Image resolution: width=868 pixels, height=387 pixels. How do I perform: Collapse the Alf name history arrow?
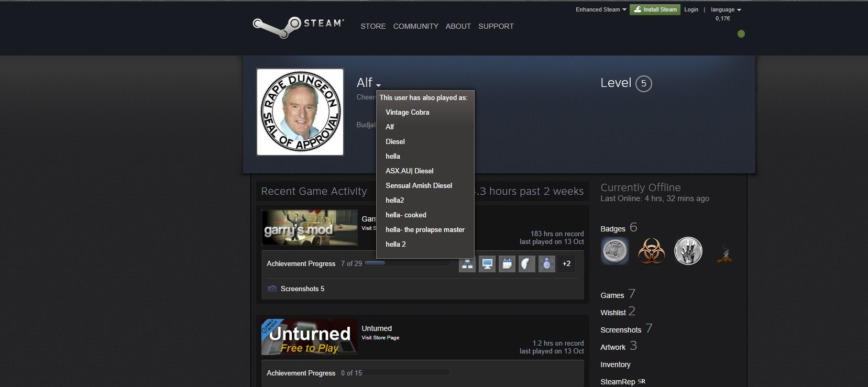click(x=378, y=85)
